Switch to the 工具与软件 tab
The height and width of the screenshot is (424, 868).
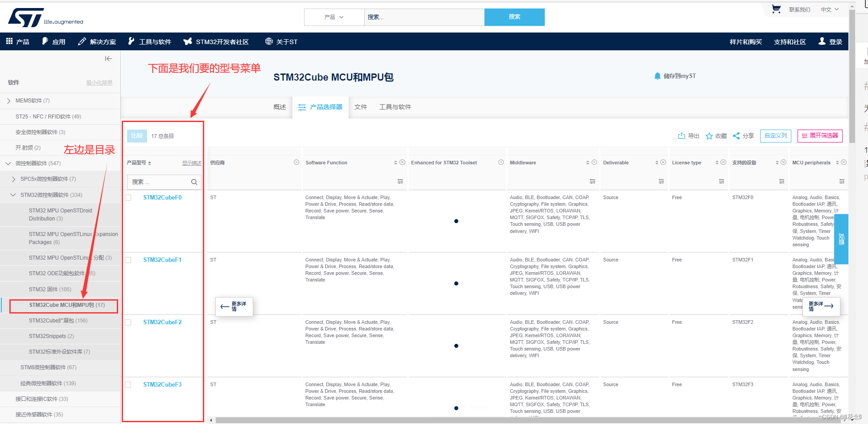tap(395, 107)
